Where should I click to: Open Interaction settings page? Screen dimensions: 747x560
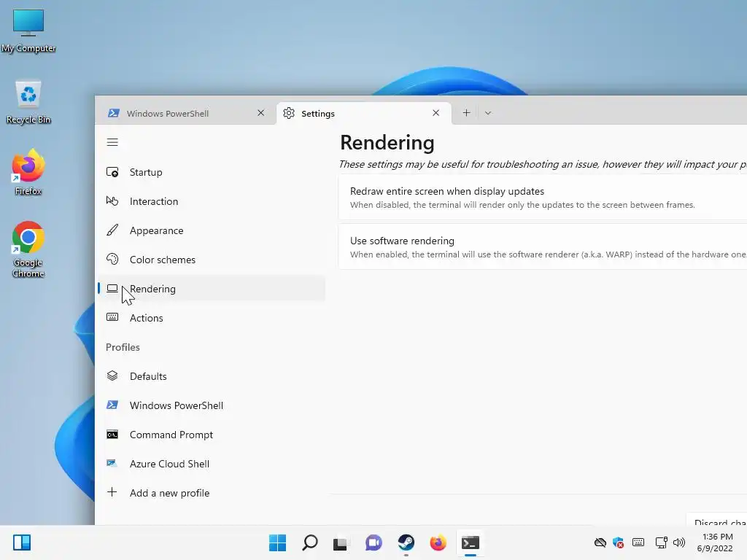212,201
